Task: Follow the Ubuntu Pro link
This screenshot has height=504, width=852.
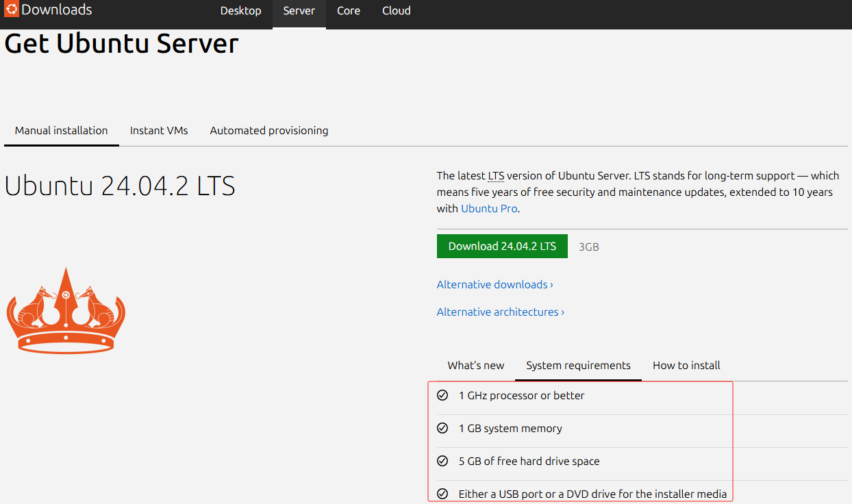Action: [490, 208]
